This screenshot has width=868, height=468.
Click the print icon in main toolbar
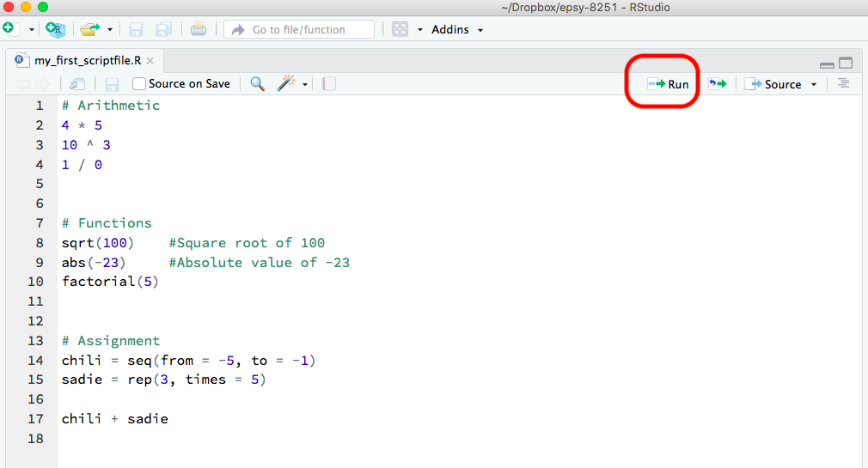coord(199,29)
